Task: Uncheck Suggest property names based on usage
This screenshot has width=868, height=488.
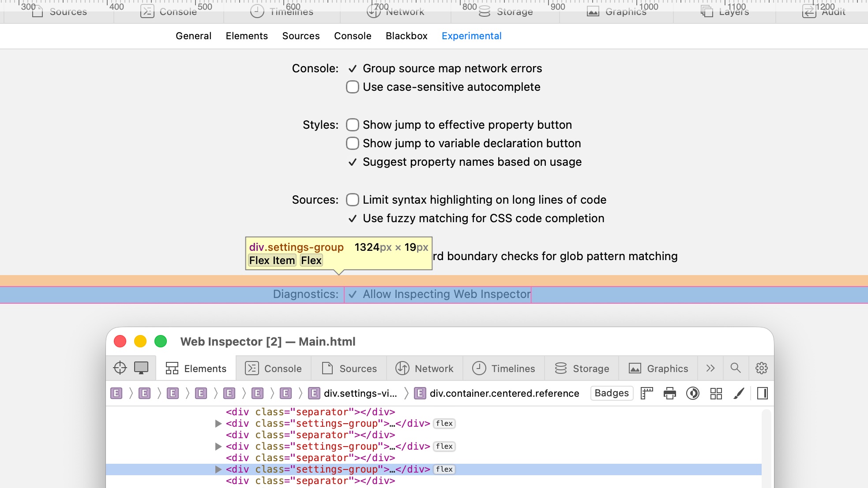Action: pos(352,162)
